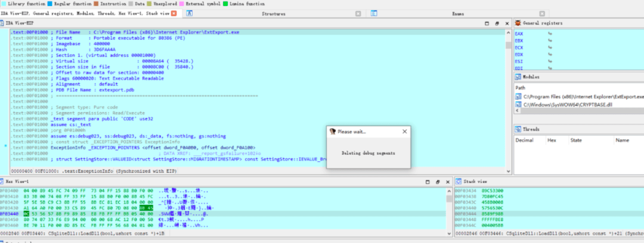Select the CRYPTBASE.dll module row
This screenshot has height=243, width=644.
click(x=580, y=104)
